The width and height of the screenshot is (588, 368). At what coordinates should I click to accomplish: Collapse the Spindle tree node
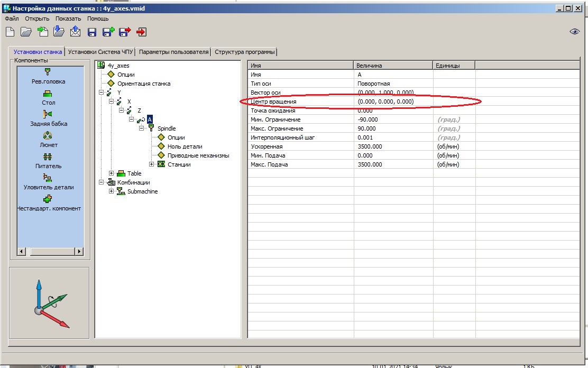141,128
